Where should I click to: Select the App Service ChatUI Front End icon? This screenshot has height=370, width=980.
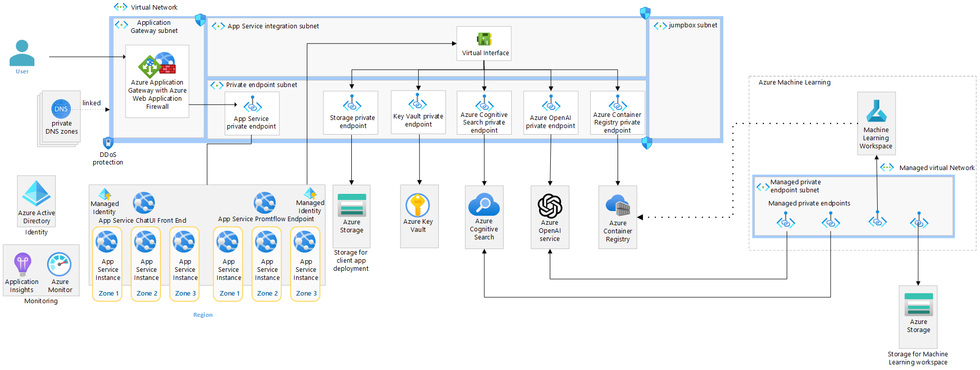[x=144, y=203]
